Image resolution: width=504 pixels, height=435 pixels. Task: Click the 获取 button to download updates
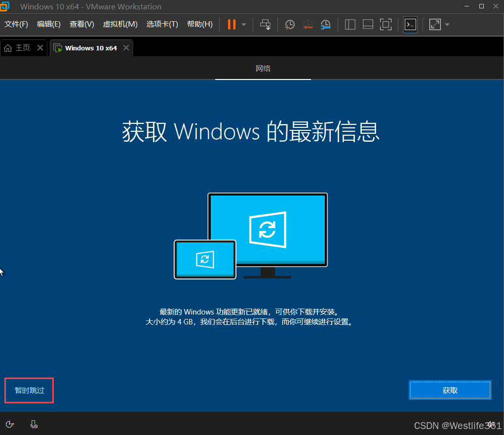click(449, 390)
